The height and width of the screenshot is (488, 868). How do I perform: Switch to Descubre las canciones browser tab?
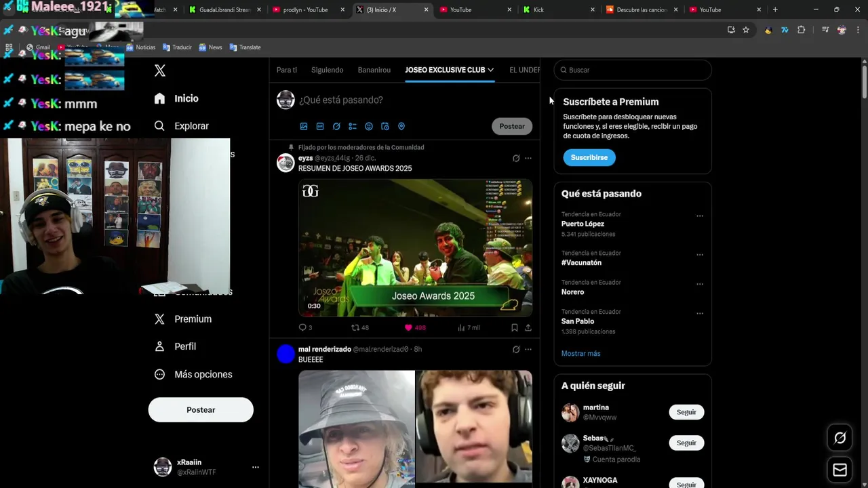pyautogui.click(x=641, y=9)
